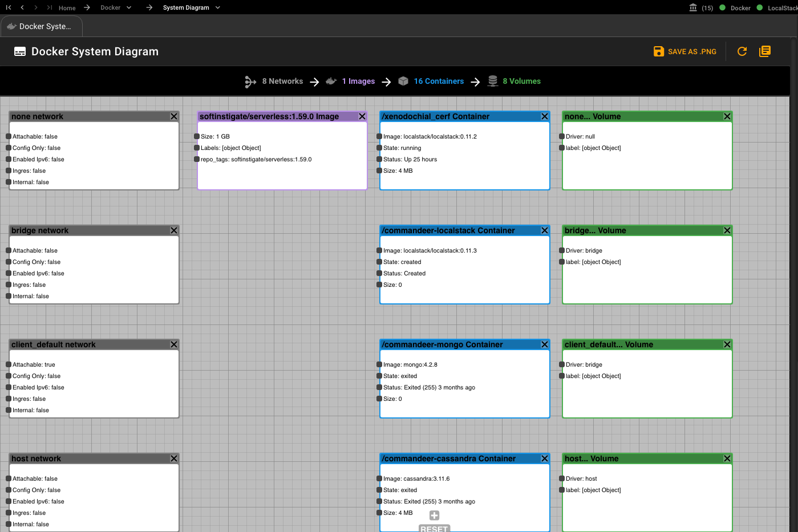Click the SAVE AS .PNG button
The width and height of the screenshot is (798, 532).
(x=685, y=51)
